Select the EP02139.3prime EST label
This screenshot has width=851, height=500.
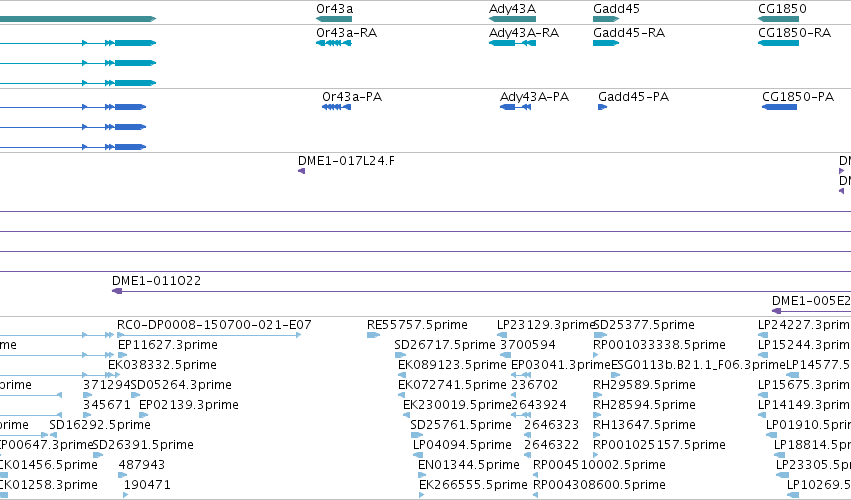[x=189, y=405]
